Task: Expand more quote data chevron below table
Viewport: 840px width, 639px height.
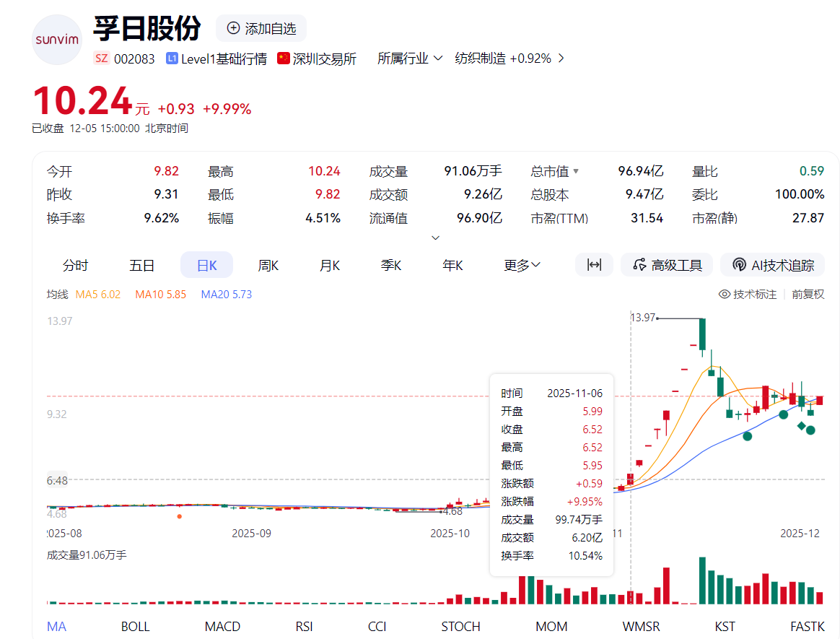Action: pyautogui.click(x=436, y=238)
